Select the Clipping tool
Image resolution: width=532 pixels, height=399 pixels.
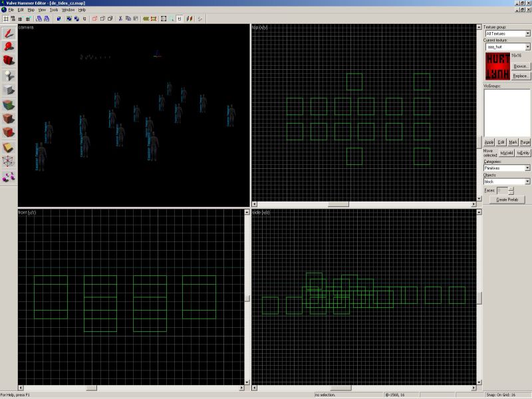point(9,147)
